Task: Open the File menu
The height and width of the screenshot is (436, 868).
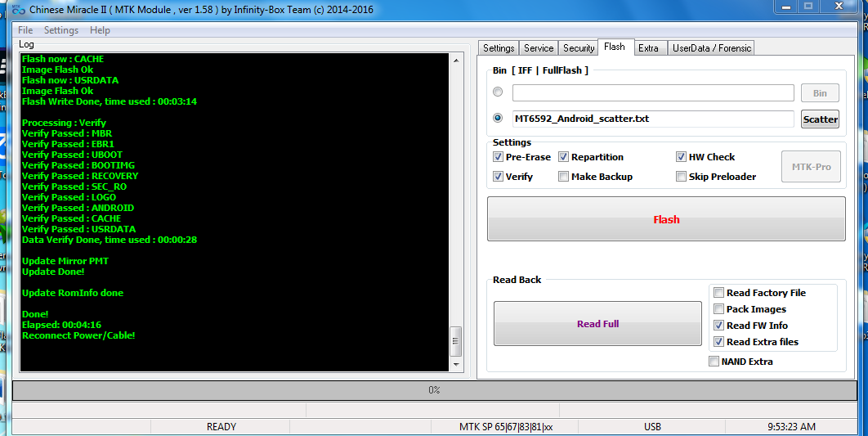Action: pyautogui.click(x=25, y=30)
